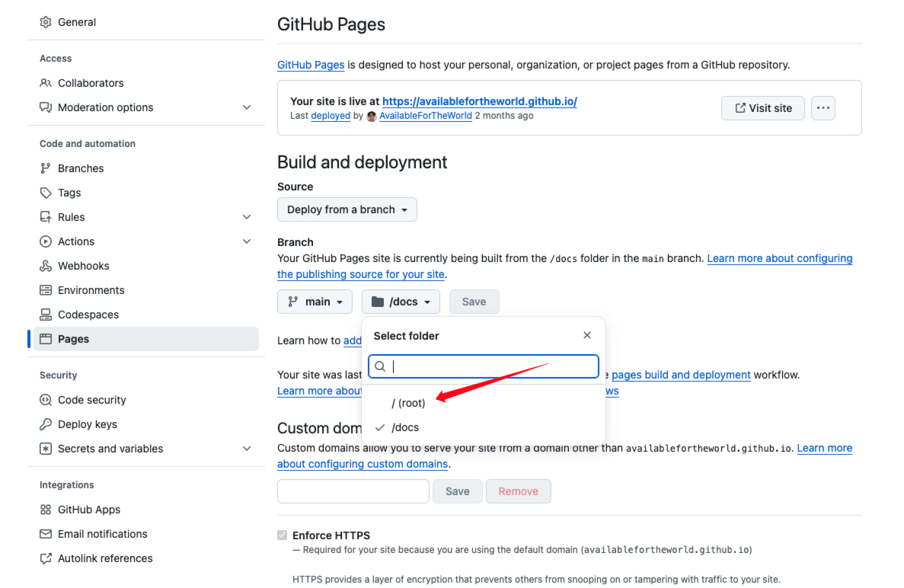The image size is (904, 588).
Task: Open Webhooks settings
Action: (x=146, y=266)
